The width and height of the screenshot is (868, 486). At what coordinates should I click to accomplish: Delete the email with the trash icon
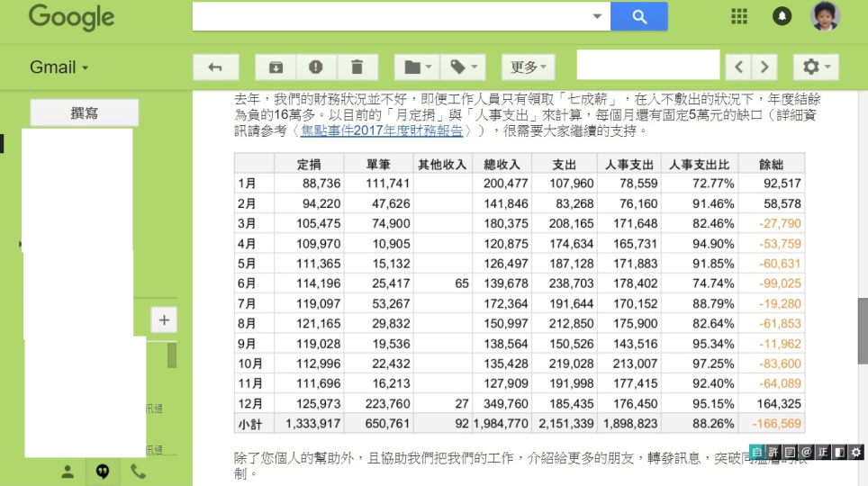357,67
